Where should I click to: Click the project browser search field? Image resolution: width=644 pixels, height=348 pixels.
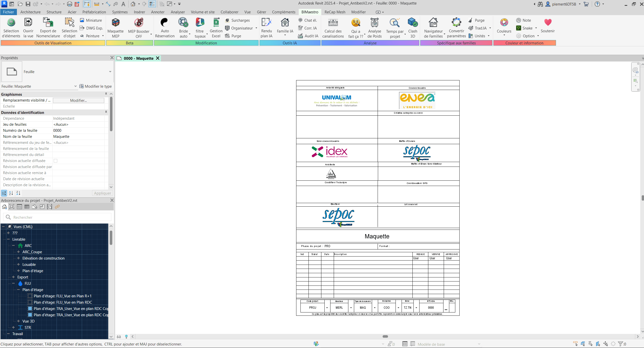(x=57, y=217)
